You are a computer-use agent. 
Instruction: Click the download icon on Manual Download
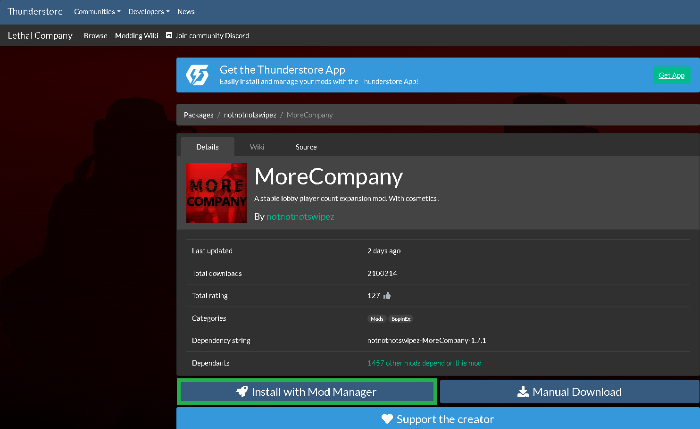523,392
